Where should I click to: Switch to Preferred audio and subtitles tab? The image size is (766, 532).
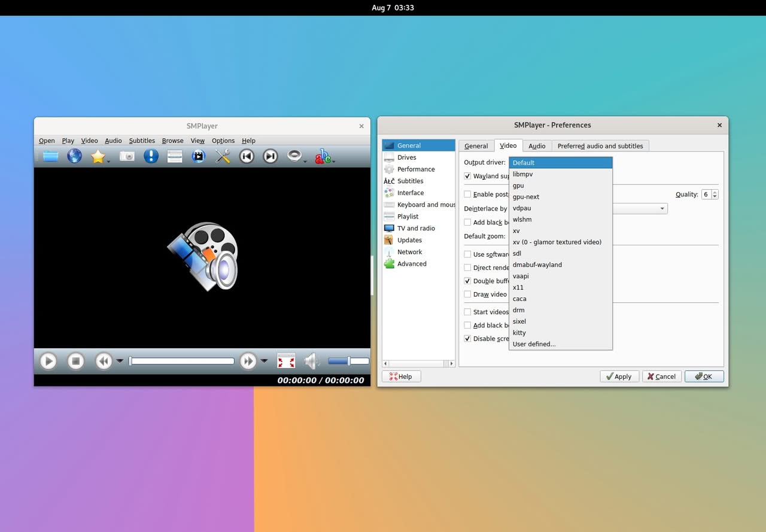(600, 146)
